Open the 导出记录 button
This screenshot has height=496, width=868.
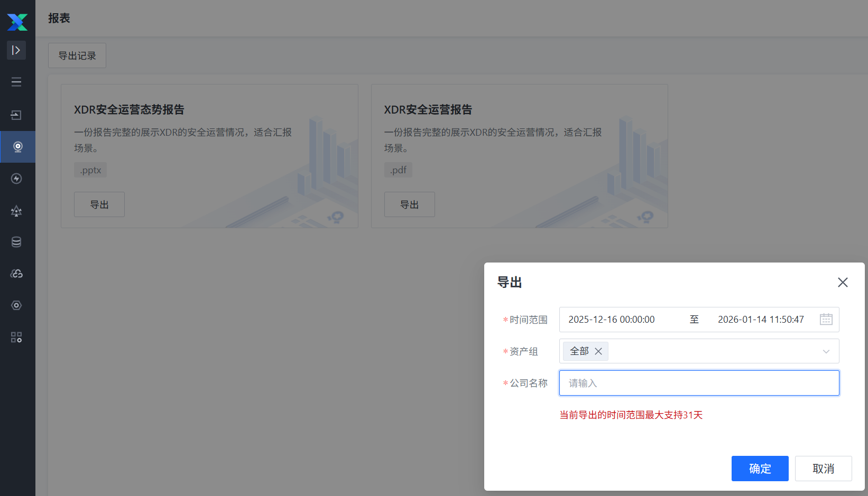point(77,55)
